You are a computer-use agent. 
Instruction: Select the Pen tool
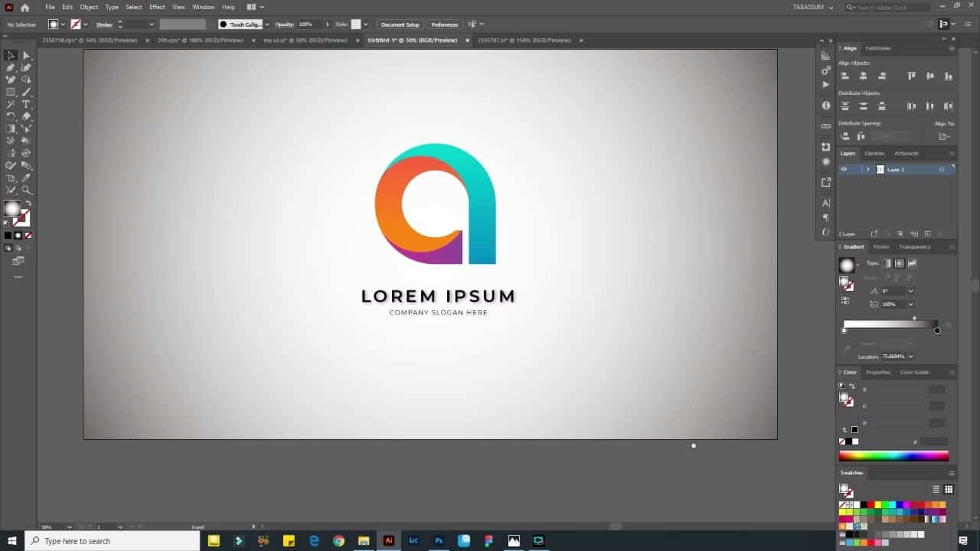(x=11, y=67)
